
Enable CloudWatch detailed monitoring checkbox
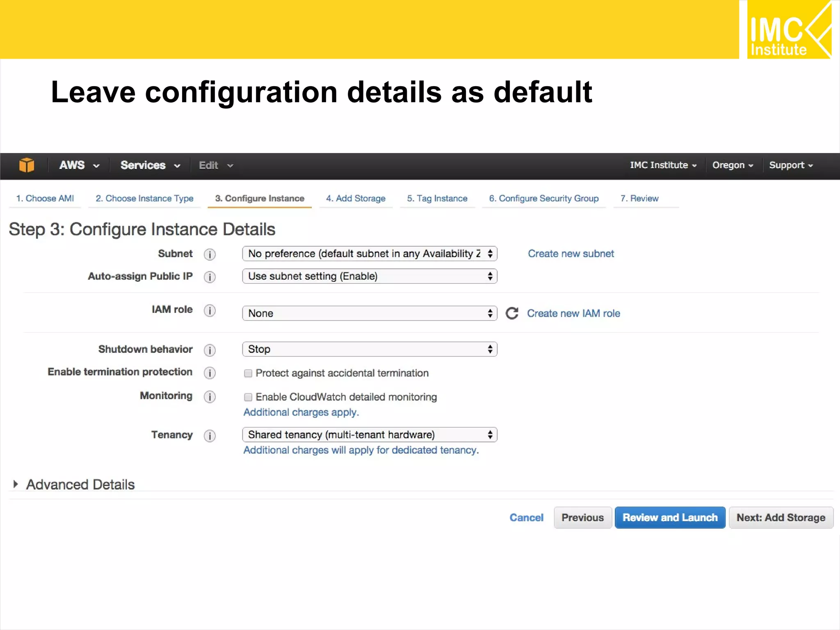[248, 397]
